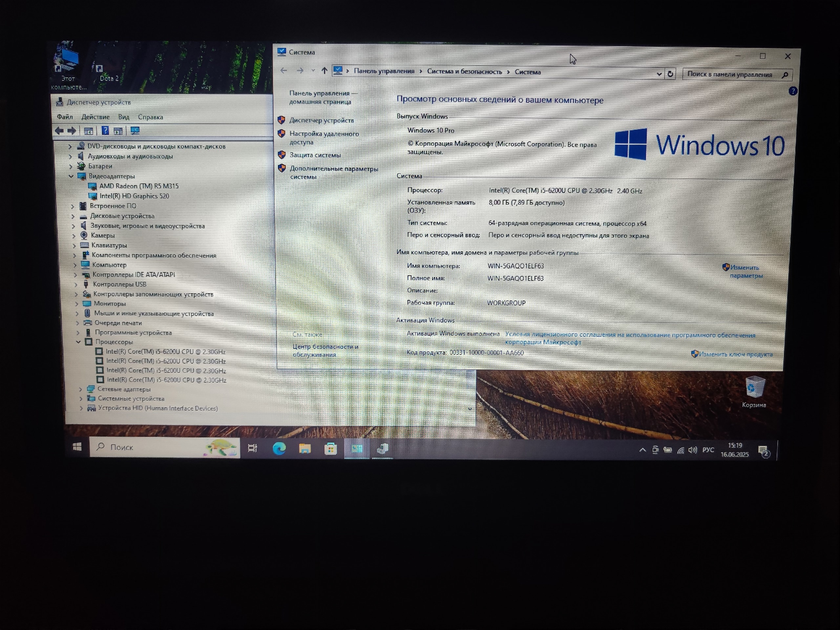Select the Dota 2 desktop shortcut
840x630 pixels.
click(x=109, y=72)
